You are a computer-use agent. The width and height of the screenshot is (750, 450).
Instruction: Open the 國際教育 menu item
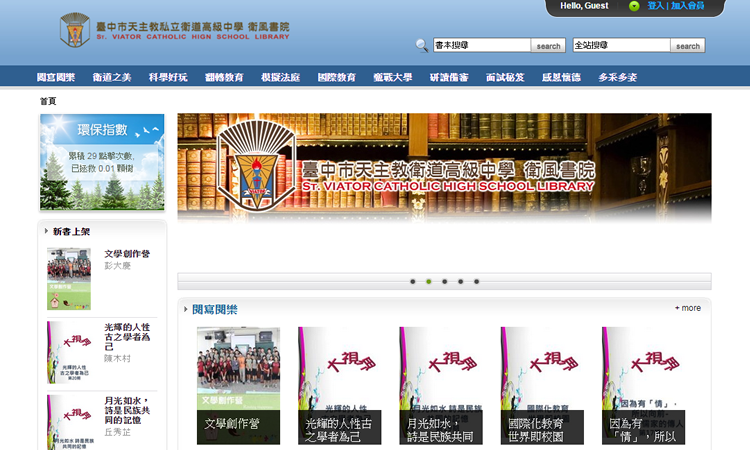point(337,77)
